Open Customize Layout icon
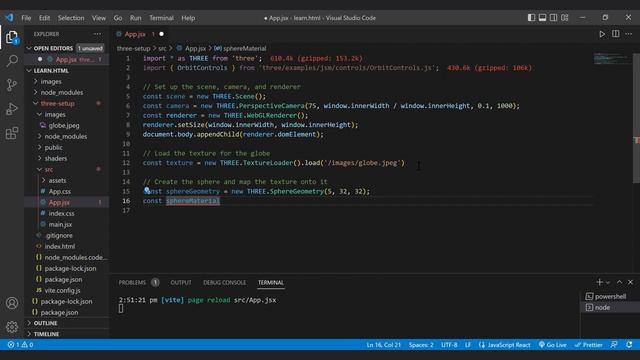This screenshot has width=640, height=360. pyautogui.click(x=564, y=18)
